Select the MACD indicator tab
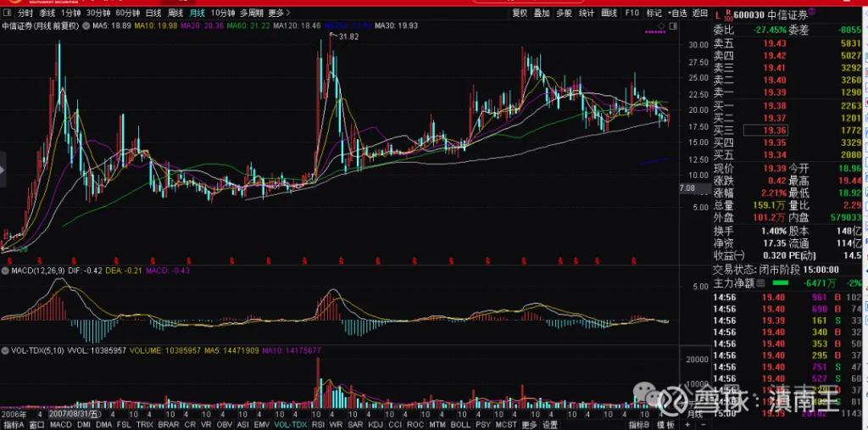The width and height of the screenshot is (868, 430). [60, 425]
